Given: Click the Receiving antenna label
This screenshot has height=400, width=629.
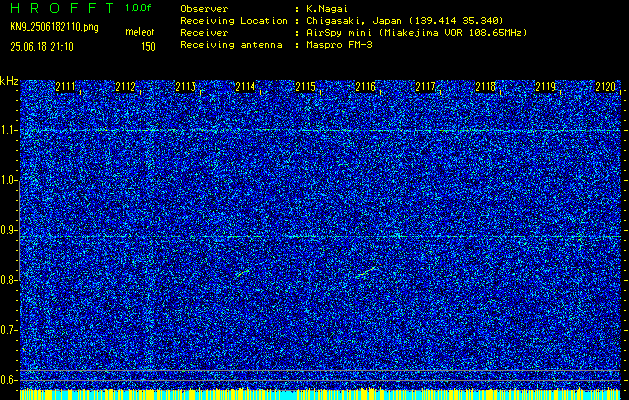Looking at the screenshot, I should click(x=231, y=45).
